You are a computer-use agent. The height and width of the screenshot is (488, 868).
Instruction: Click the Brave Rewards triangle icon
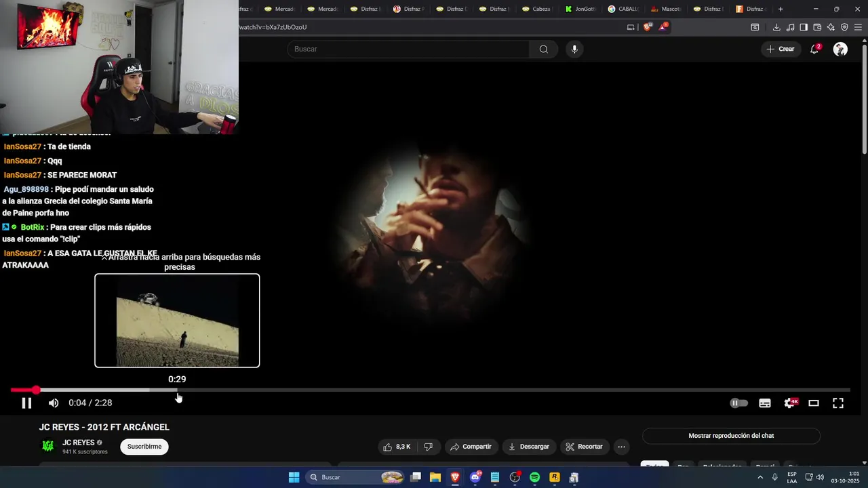(x=663, y=27)
